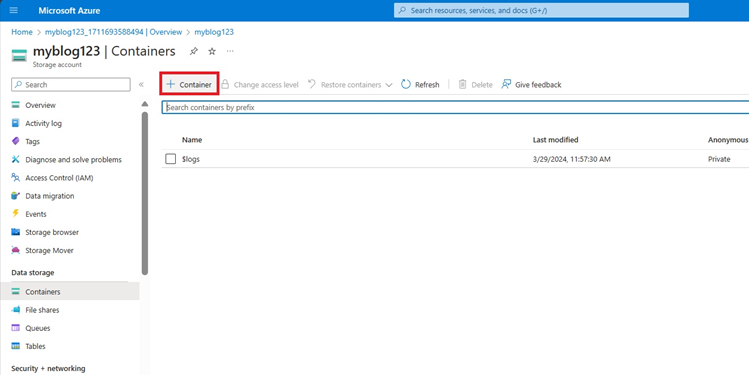749x375 pixels.
Task: Click the + Container button
Action: [x=189, y=85]
